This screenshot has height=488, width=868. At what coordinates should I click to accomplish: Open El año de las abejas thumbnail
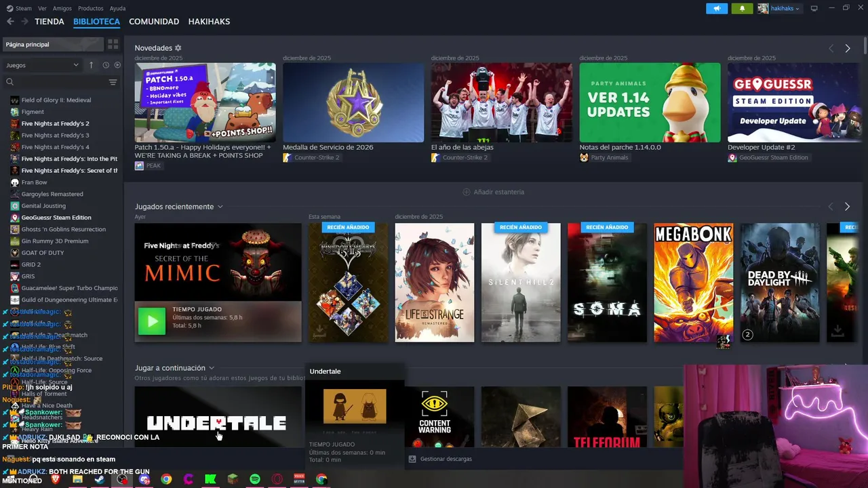tap(502, 102)
